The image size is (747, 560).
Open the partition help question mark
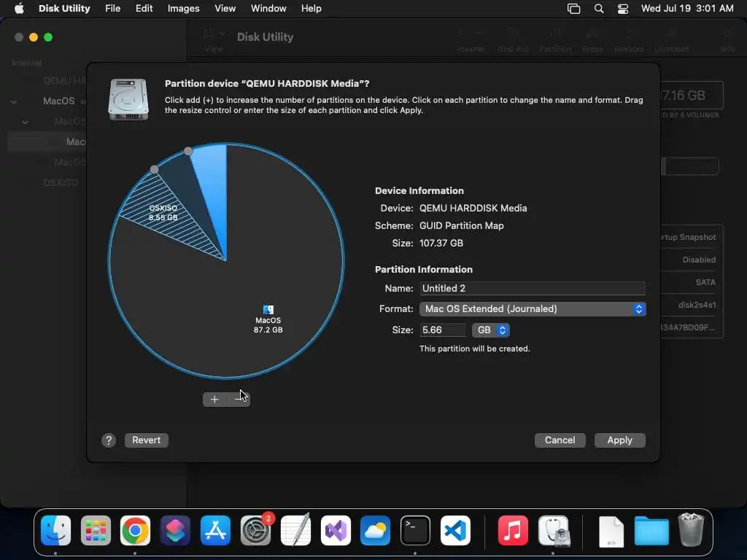pos(109,440)
